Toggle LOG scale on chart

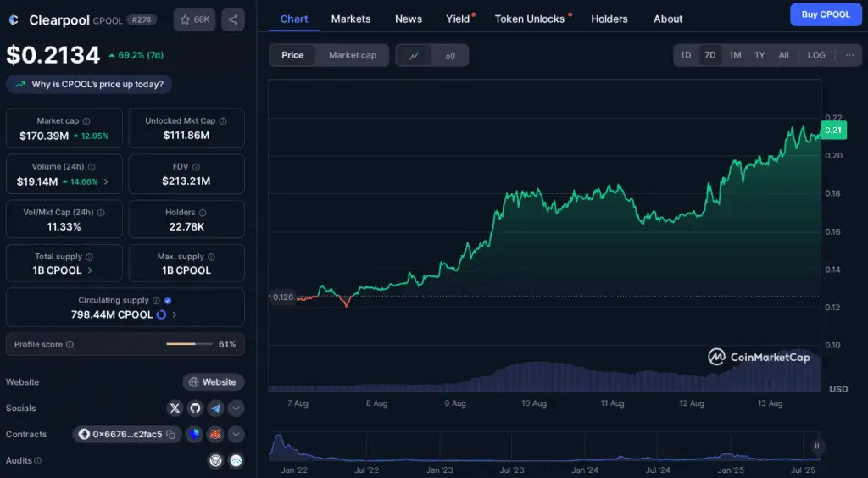pos(816,55)
